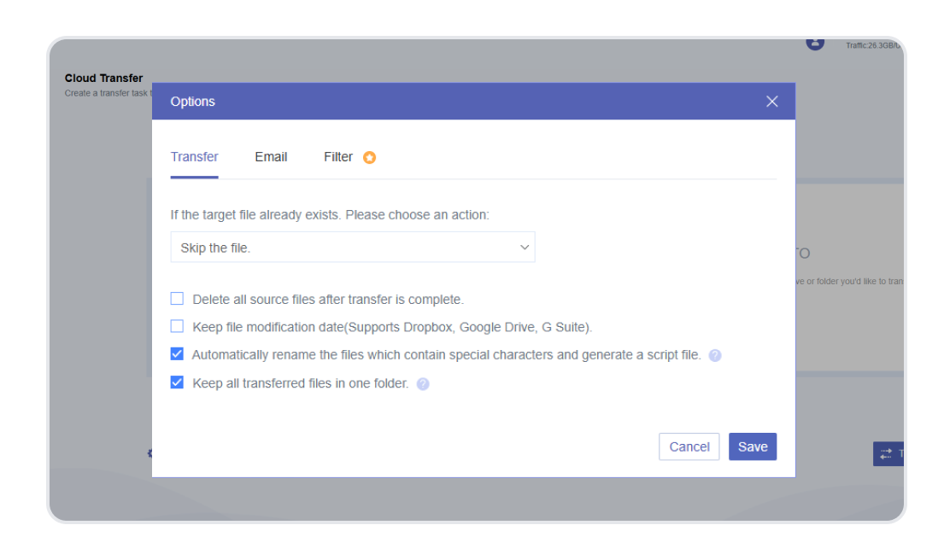Click the 'Cloud Transfer' heading text
The height and width of the screenshot is (560, 950).
(103, 78)
